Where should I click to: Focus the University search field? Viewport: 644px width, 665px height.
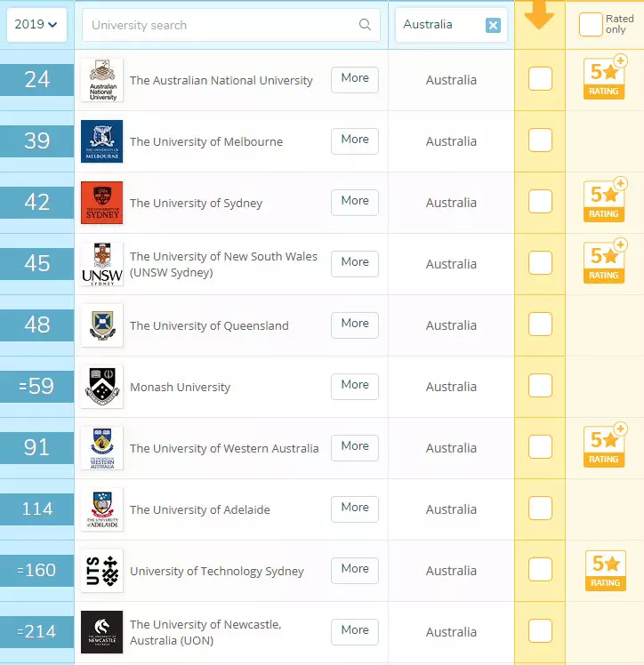point(221,25)
